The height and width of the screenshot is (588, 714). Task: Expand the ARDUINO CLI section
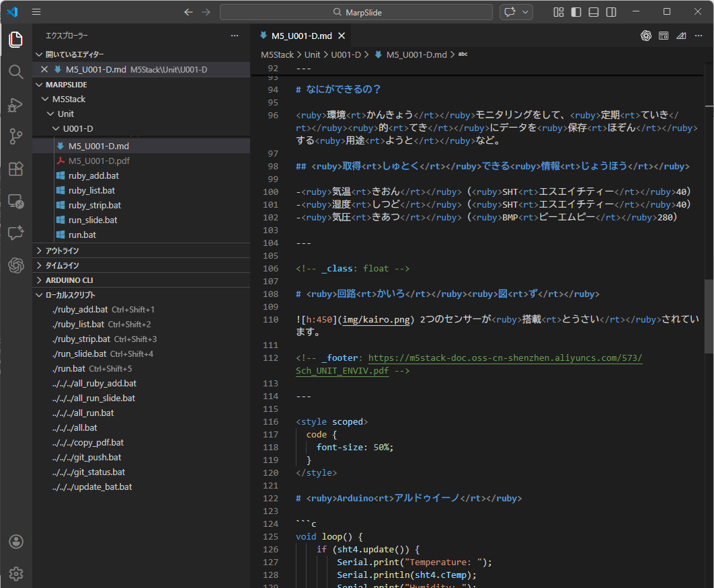69,280
